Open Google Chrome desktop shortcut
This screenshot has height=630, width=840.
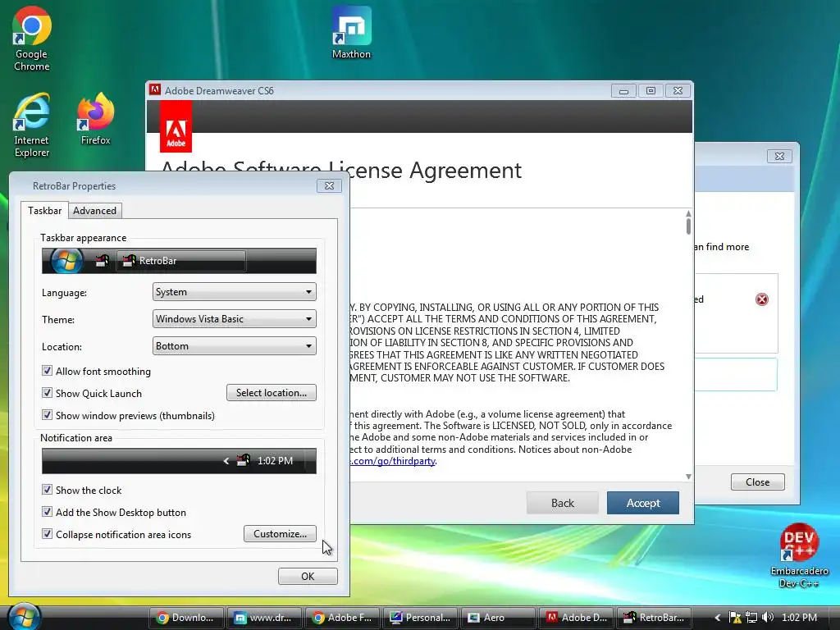32,39
